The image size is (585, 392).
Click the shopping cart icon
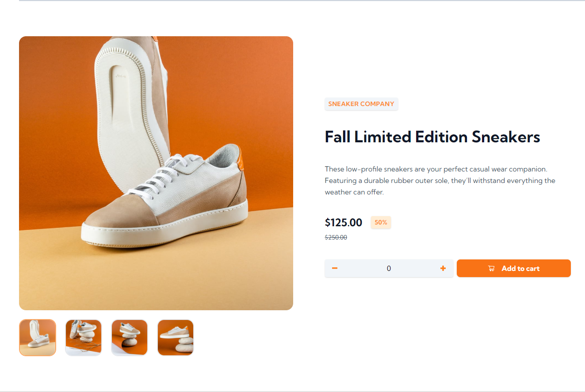tap(491, 268)
